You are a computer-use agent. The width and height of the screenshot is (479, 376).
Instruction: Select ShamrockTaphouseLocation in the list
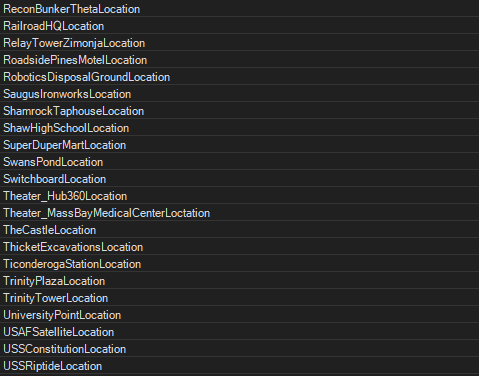239,111
